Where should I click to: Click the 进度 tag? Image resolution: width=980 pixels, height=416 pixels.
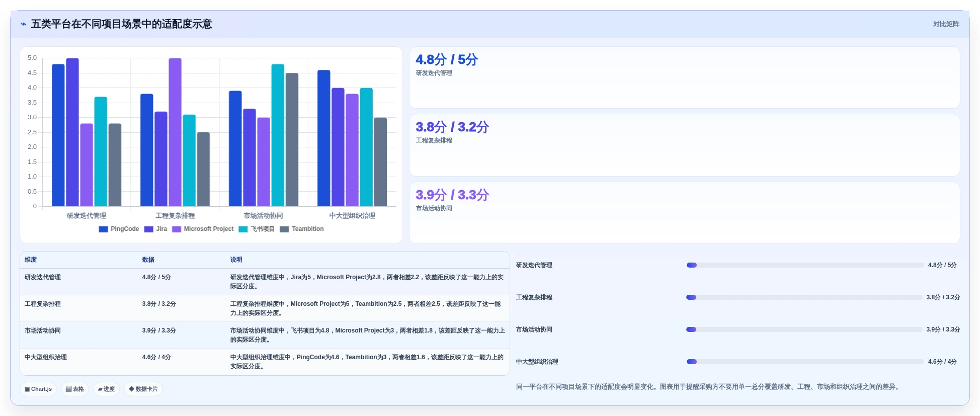click(106, 389)
